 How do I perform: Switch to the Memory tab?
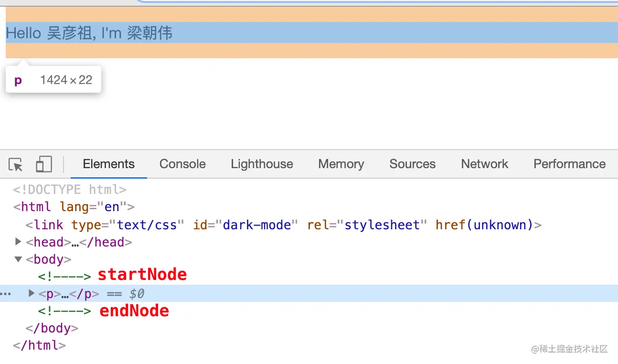tap(341, 164)
